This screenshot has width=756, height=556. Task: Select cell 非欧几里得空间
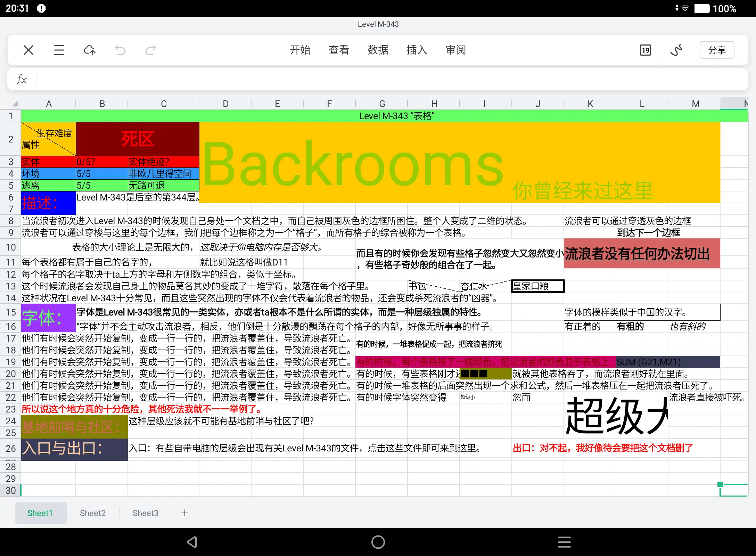click(x=163, y=173)
